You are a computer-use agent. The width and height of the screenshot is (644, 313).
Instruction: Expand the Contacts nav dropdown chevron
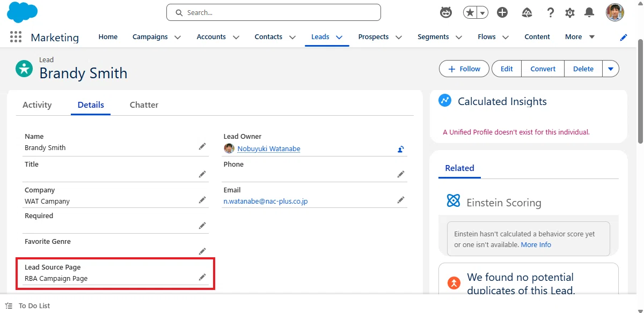click(x=292, y=37)
